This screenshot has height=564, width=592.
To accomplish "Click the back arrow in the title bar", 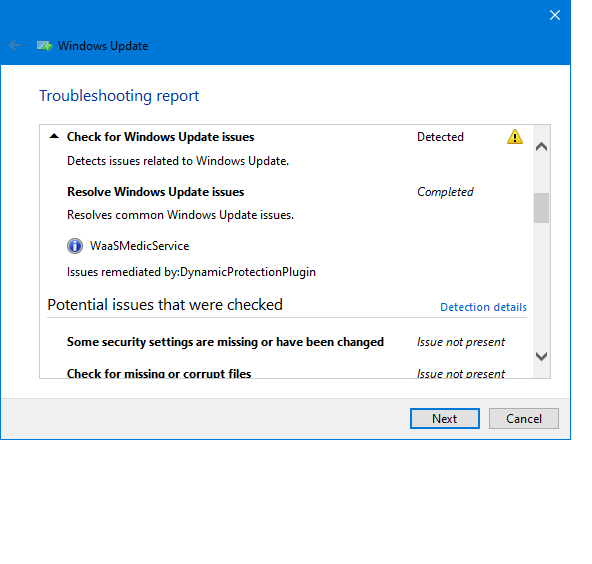I will tap(15, 45).
